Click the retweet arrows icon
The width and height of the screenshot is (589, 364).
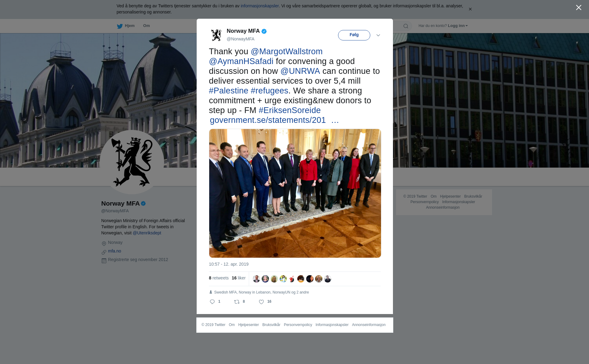point(237,302)
